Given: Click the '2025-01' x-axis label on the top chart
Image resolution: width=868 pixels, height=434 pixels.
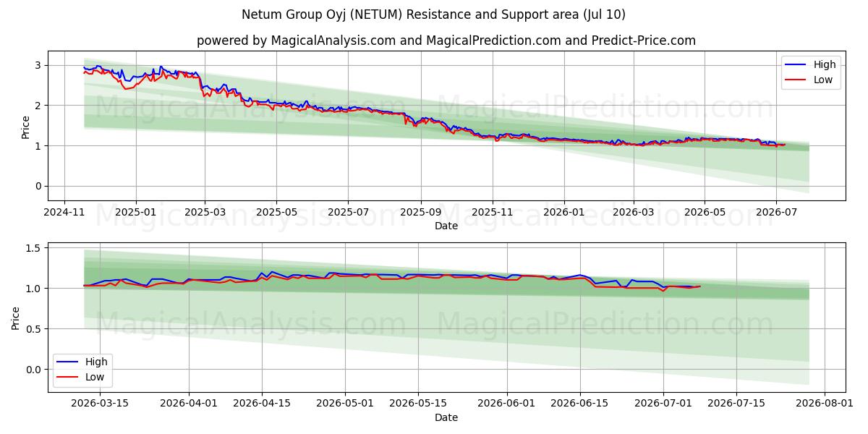Looking at the screenshot, I should pyautogui.click(x=136, y=213).
